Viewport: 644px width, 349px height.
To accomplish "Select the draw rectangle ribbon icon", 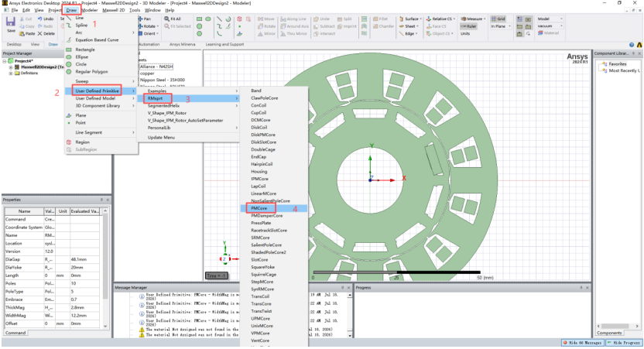I will pyautogui.click(x=199, y=19).
